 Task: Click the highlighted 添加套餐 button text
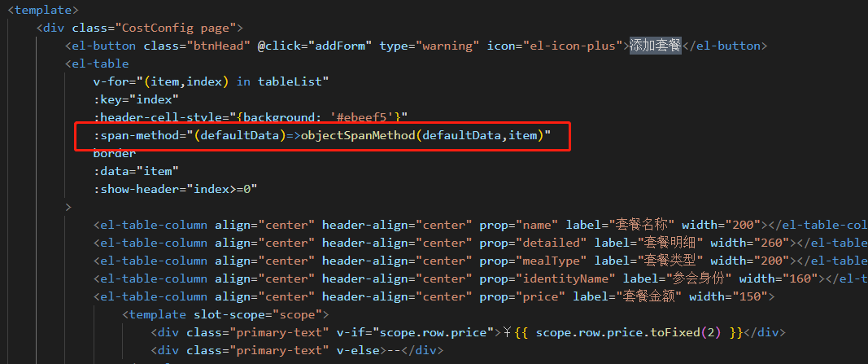pyautogui.click(x=656, y=46)
